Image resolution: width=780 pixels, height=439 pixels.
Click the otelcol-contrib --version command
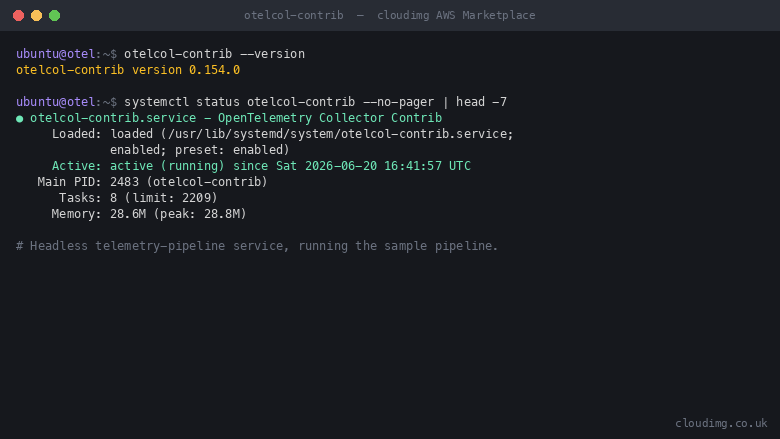214,54
